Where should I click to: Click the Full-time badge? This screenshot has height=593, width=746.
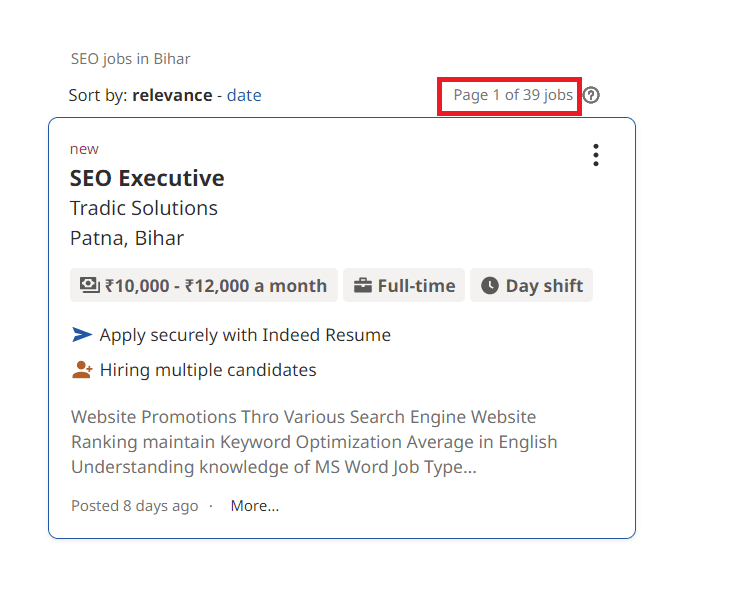[404, 285]
